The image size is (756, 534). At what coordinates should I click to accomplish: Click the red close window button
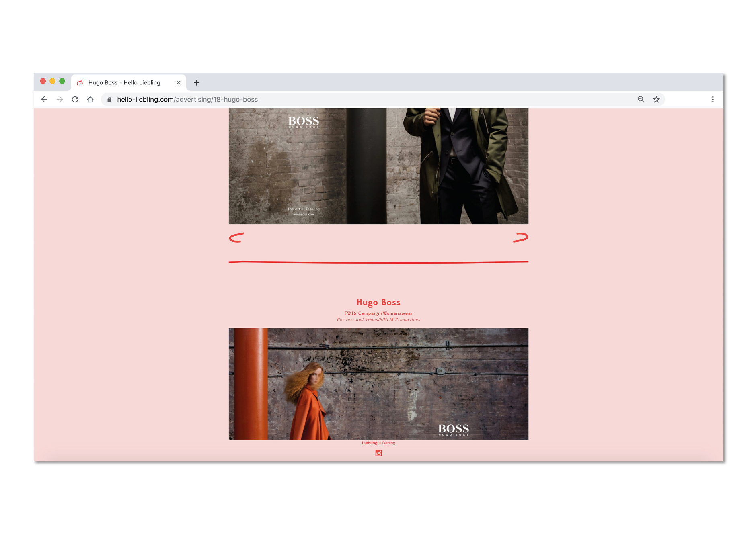[43, 81]
